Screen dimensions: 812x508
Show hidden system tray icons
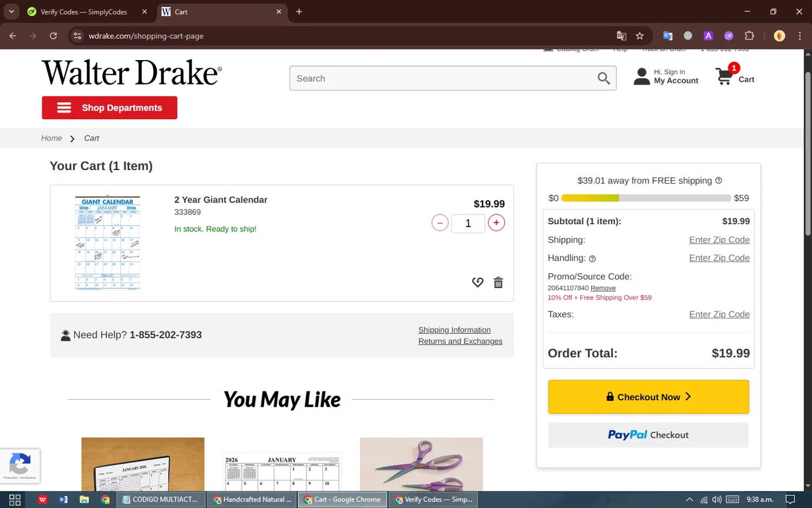(689, 500)
